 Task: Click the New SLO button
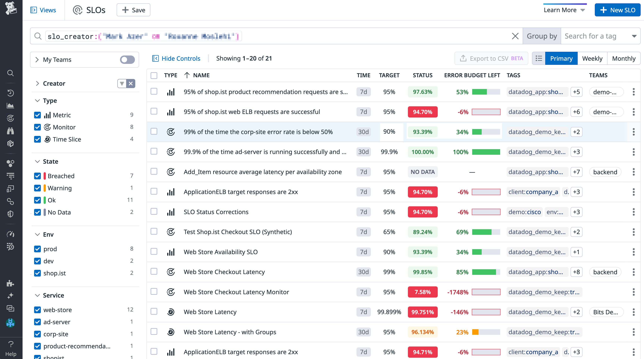point(618,10)
